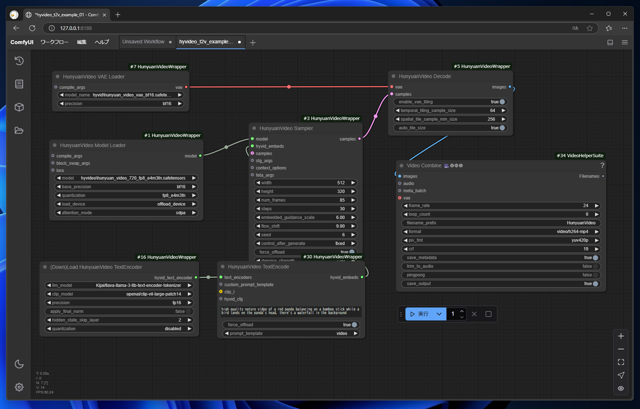This screenshot has width=640, height=409.
Task: Open the ワークフロー menu
Action: click(54, 42)
